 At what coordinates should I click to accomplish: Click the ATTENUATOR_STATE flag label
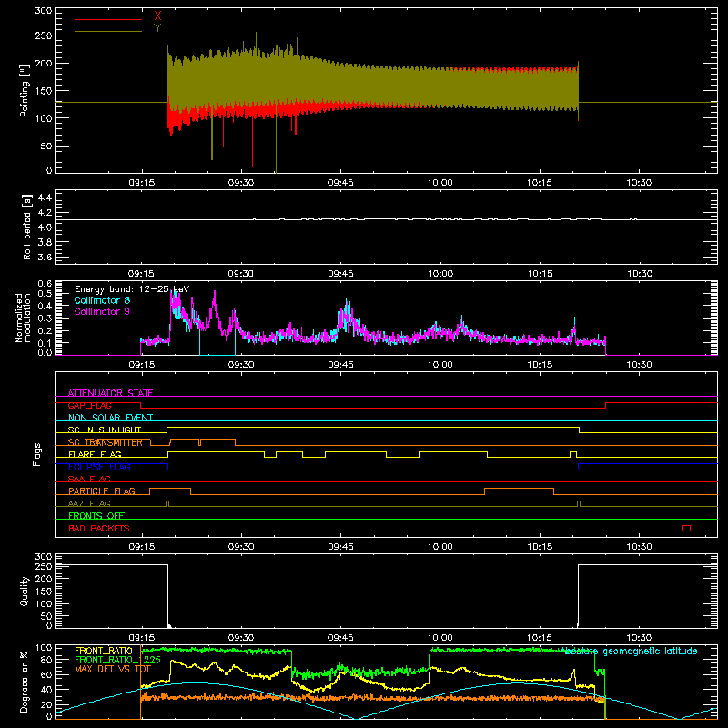[110, 393]
